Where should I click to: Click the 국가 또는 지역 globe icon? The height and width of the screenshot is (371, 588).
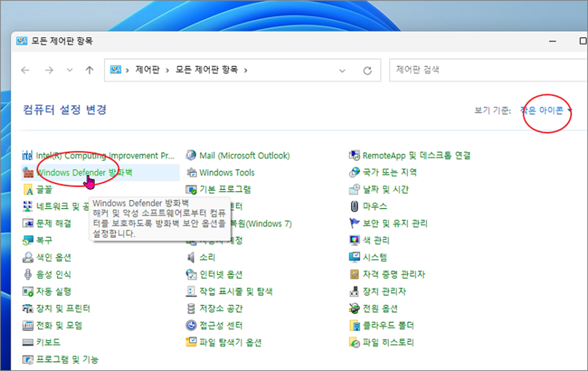[x=354, y=173]
